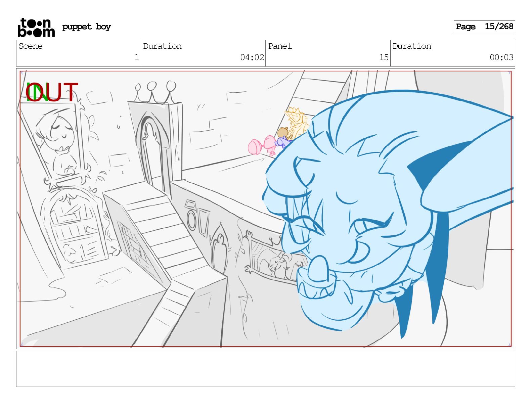Click the 'Duration' label beside Panel
Screen dimensions: 532x411
pyautogui.click(x=412, y=46)
